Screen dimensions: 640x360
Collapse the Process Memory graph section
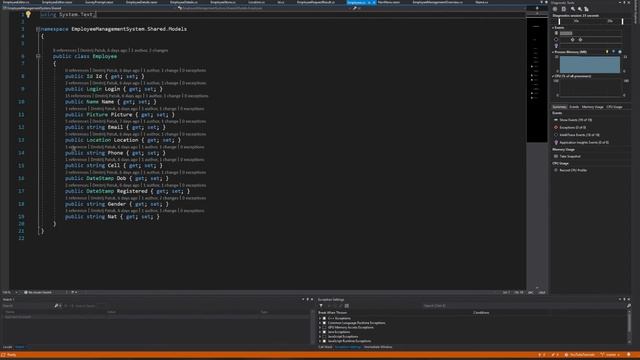coord(553,52)
